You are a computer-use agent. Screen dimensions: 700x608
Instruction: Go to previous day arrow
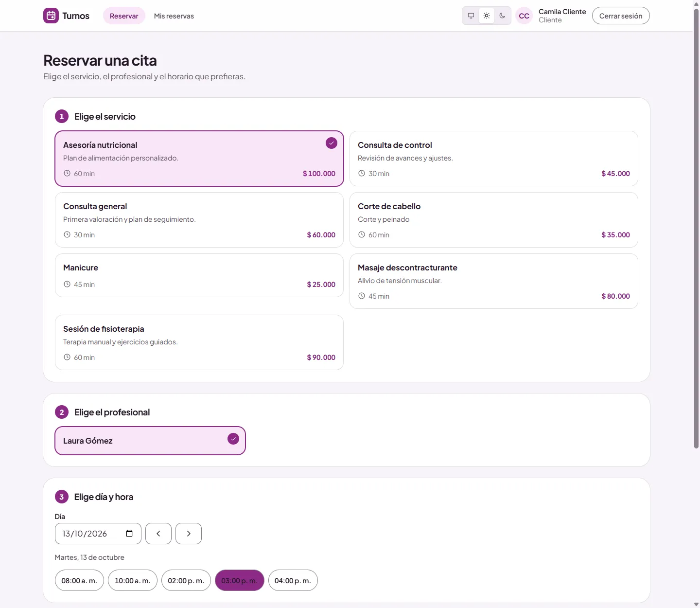coord(158,534)
